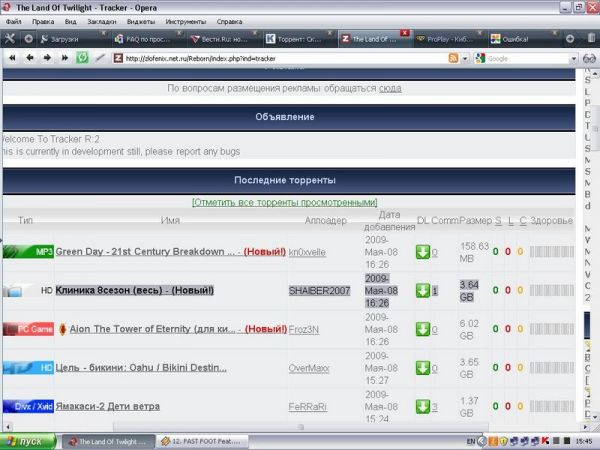Image resolution: width=600 pixels, height=450 pixels.
Task: Open uploader FeRRaRi profile
Action: 308,407
